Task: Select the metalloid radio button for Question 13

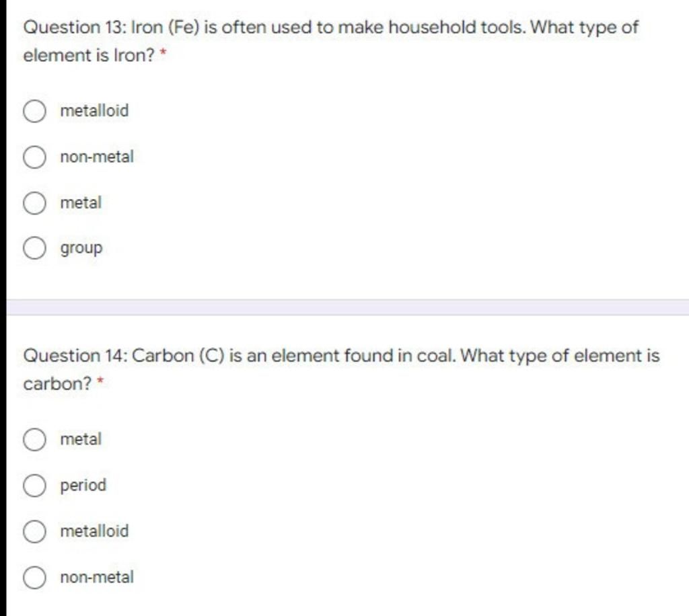Action: 34,111
